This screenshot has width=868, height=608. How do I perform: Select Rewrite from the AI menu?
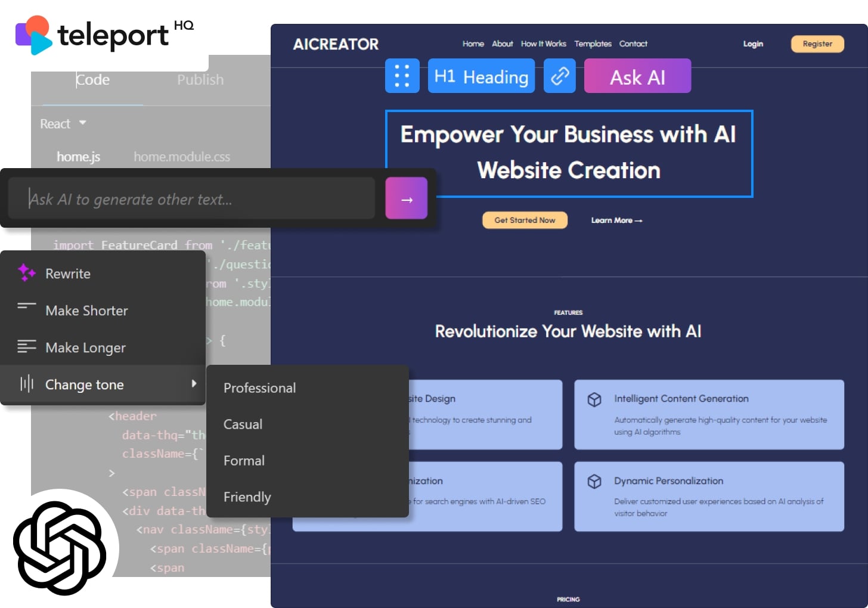point(103,274)
